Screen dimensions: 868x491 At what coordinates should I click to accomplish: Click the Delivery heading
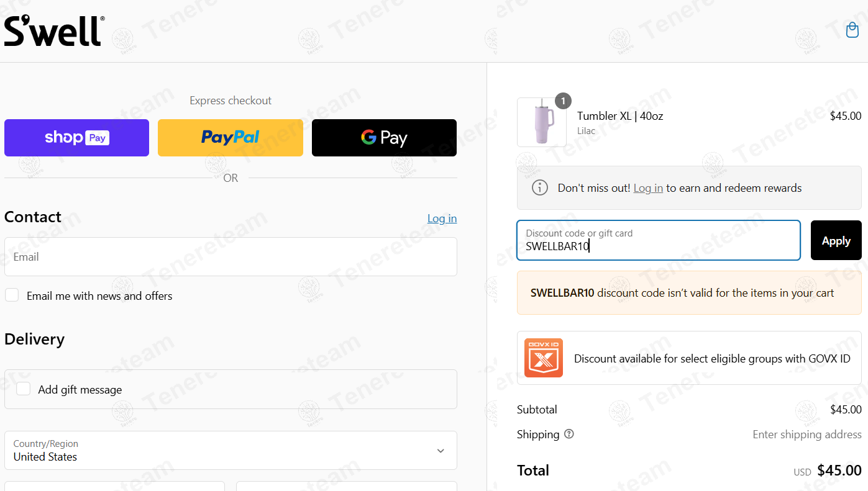point(34,339)
